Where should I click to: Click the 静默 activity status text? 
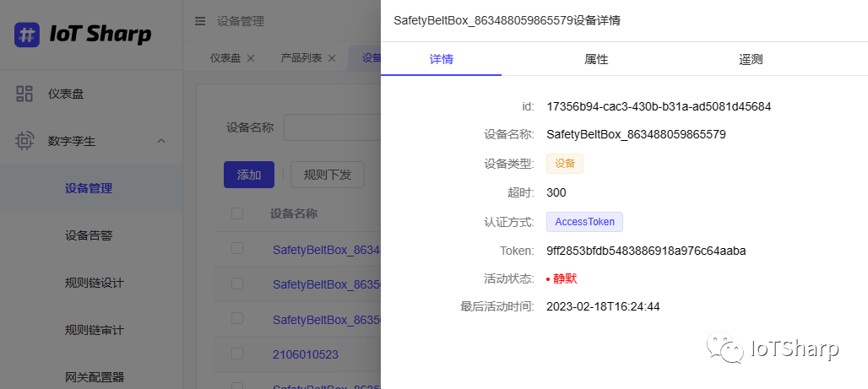point(565,279)
